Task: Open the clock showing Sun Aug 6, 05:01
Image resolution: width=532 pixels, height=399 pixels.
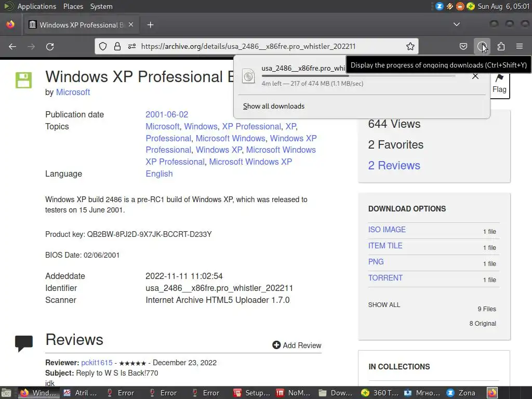Action: point(503,6)
